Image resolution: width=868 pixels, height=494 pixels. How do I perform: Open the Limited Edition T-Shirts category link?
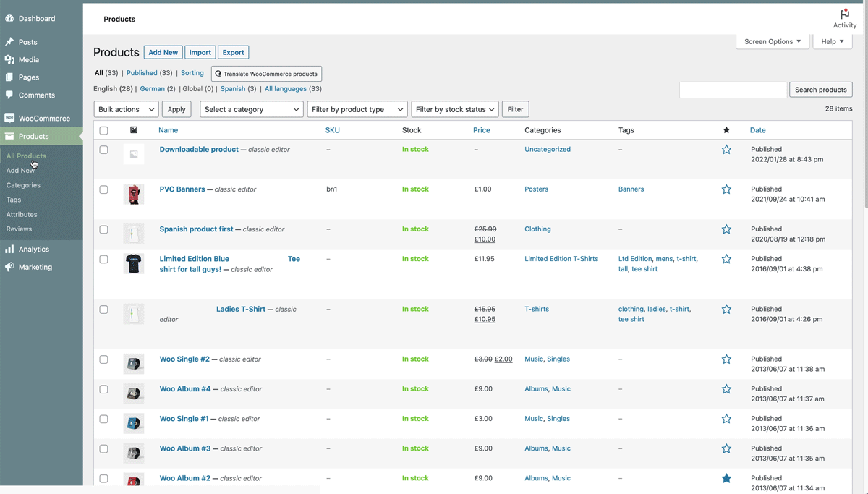(561, 259)
